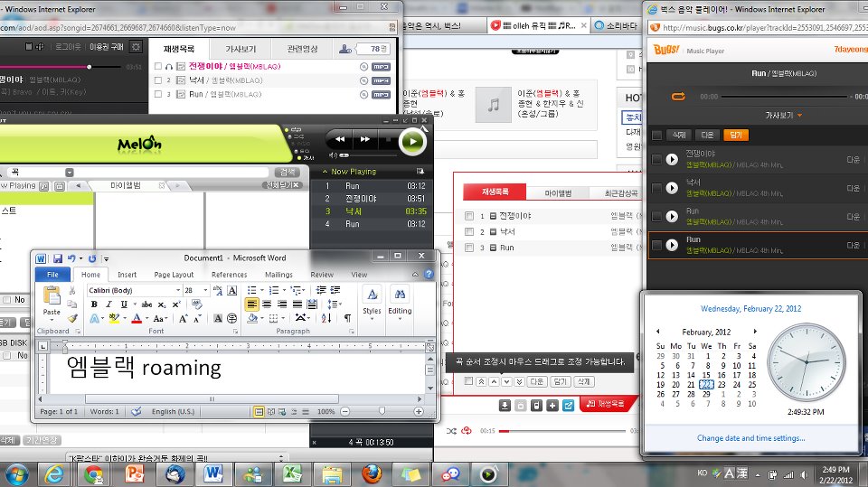Screen dimensions: 868x487
Task: Click Melon's green play button
Action: 412,142
